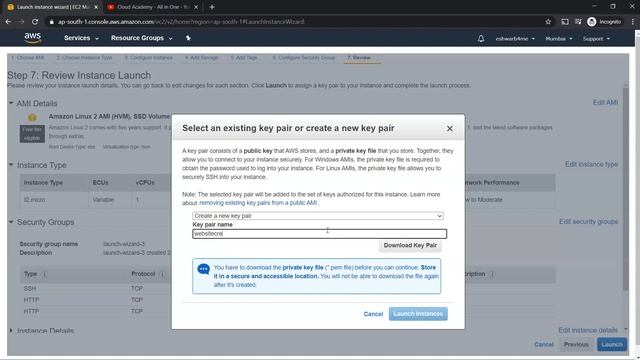Viewport: 640px width, 360px height.
Task: Click the Previous button at page bottom
Action: coord(576,344)
